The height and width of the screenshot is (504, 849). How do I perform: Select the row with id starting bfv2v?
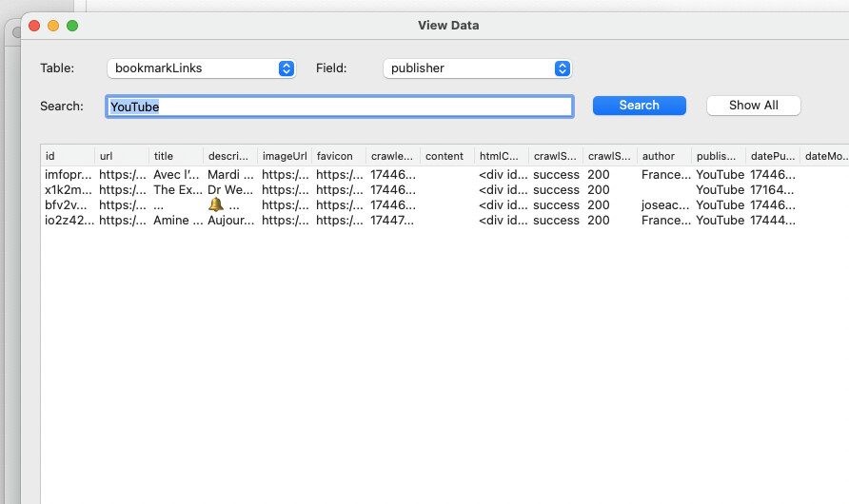pyautogui.click(x=69, y=205)
